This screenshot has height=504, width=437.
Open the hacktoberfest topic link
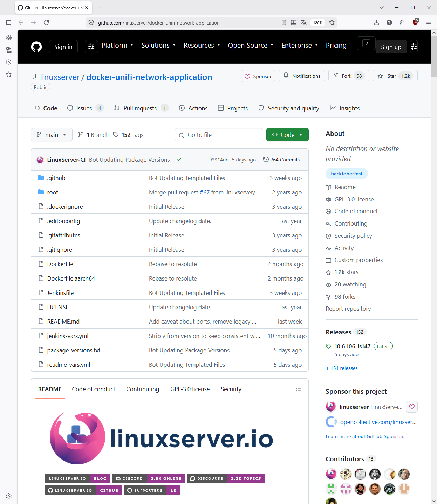347,174
